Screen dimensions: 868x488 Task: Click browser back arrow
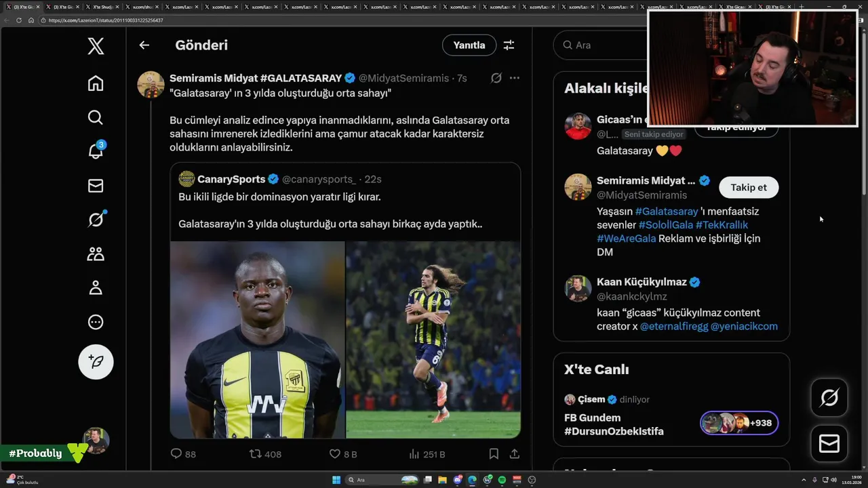point(7,20)
